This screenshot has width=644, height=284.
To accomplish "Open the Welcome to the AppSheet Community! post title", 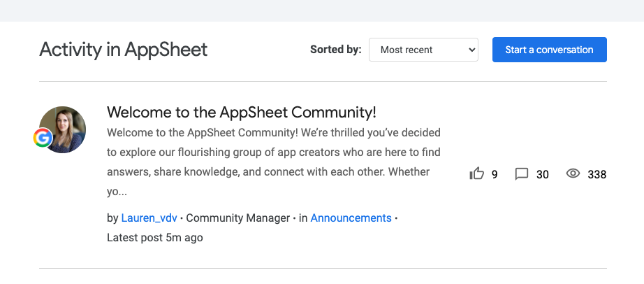I will (x=242, y=112).
